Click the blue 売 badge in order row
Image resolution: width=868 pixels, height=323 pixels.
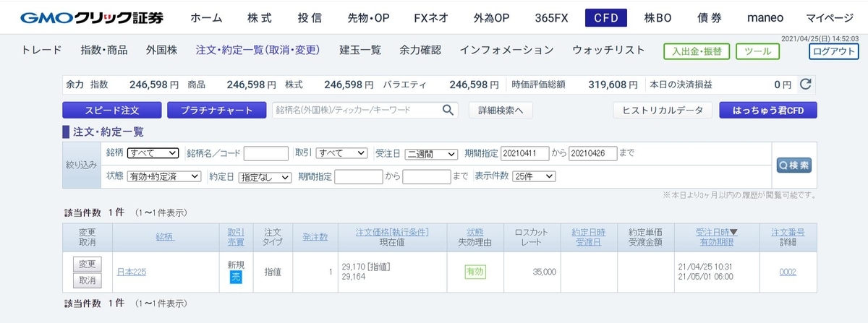coord(236,277)
